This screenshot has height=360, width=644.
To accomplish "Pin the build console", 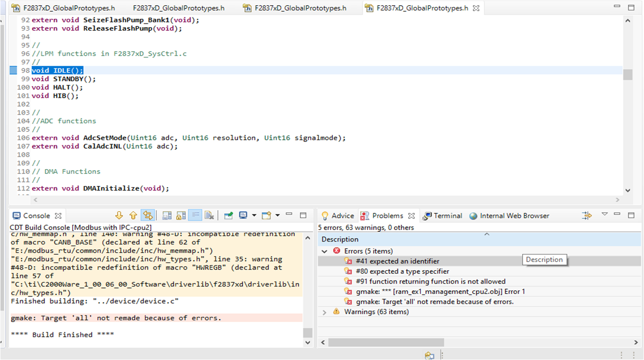I will [228, 215].
